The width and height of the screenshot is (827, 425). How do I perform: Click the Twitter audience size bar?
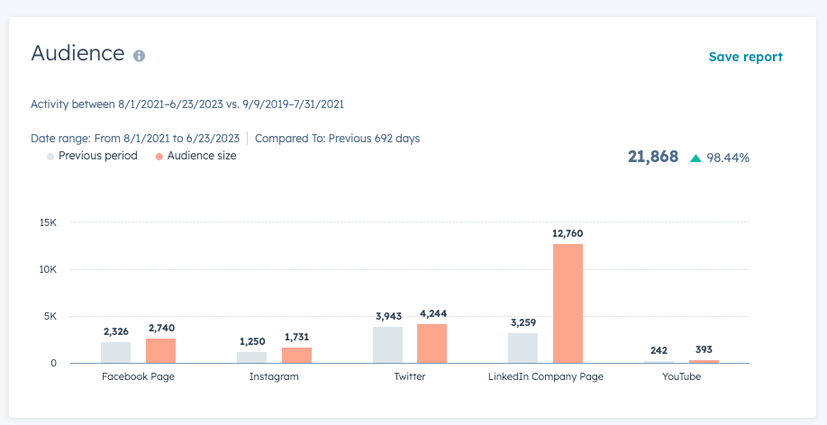[x=432, y=343]
